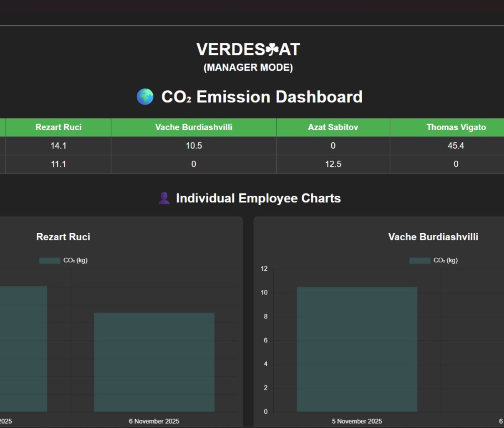
Task: Click the Vache Burdiashvilli table header
Action: coord(194,127)
